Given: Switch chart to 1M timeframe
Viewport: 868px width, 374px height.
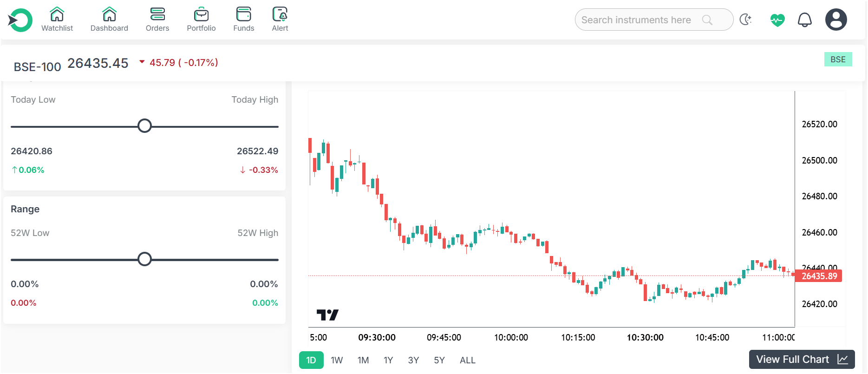Looking at the screenshot, I should click(x=363, y=360).
